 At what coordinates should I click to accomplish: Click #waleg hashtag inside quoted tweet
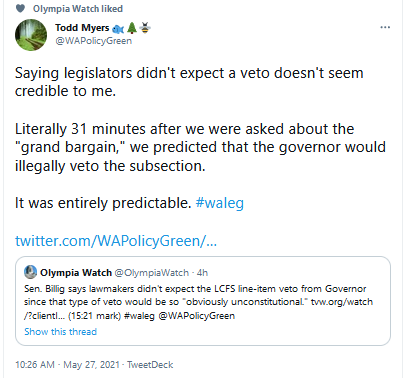[x=139, y=316]
